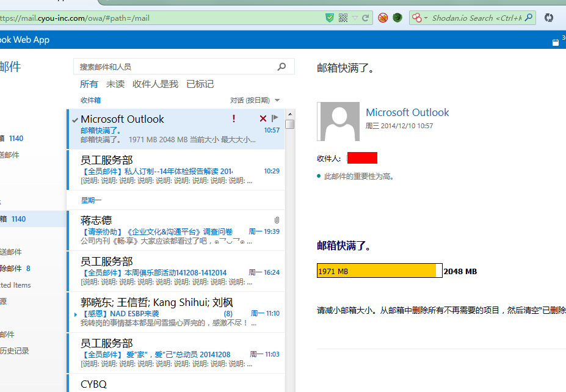
Task: Flag the Microsoft Outlook message
Action: [x=275, y=118]
